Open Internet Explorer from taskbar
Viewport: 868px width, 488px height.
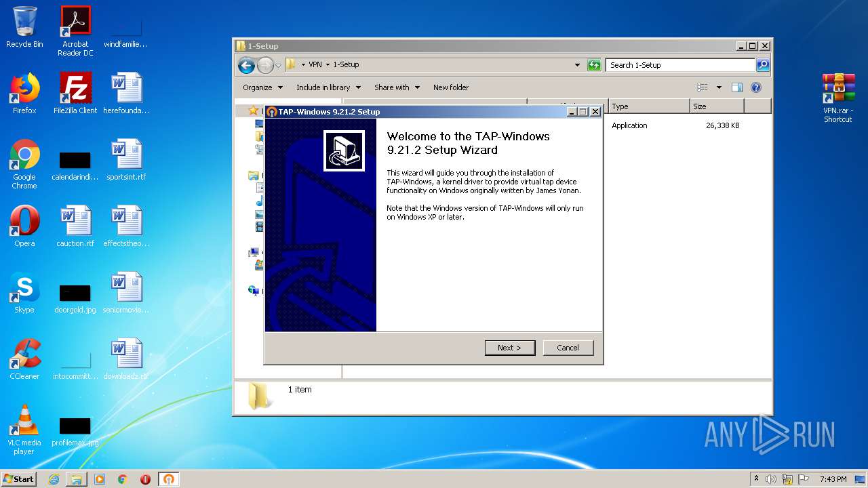[54, 479]
